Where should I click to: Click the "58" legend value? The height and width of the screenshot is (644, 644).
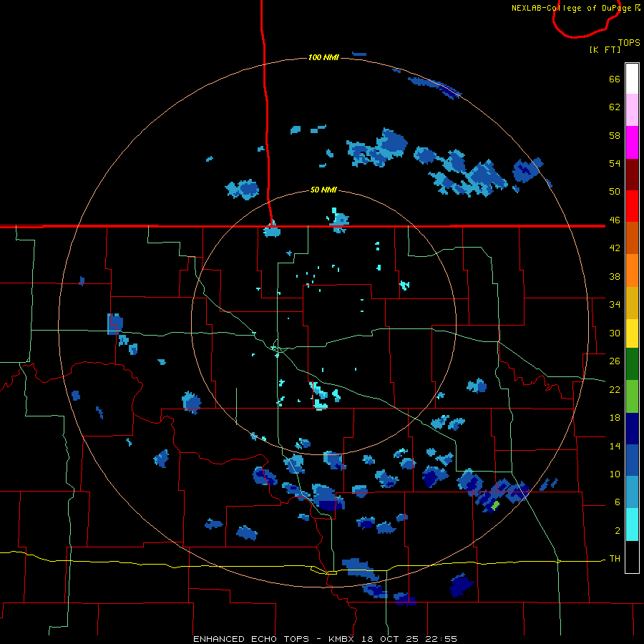coord(615,135)
